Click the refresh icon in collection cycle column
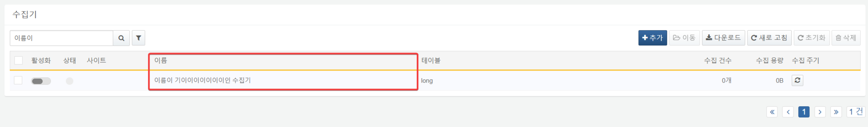 (x=797, y=80)
